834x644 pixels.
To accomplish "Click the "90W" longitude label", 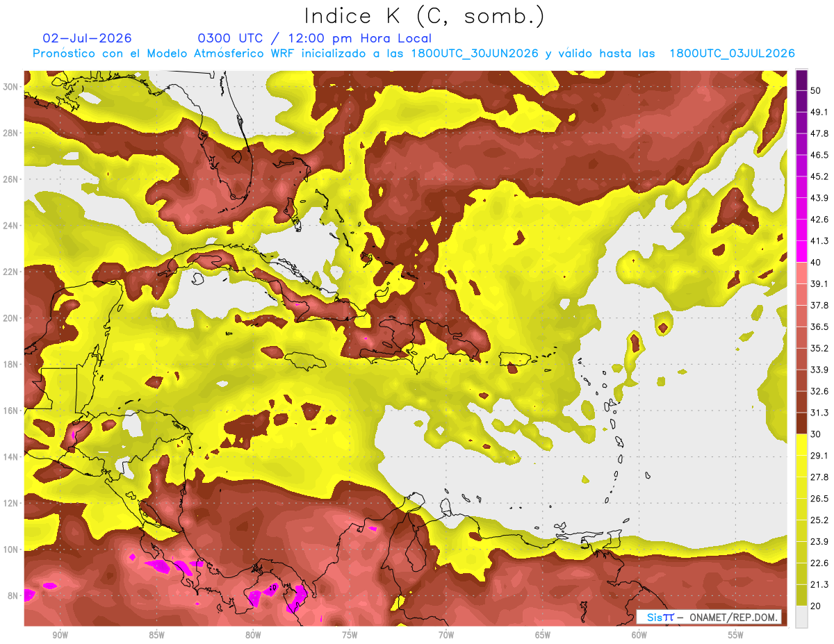I will (x=60, y=635).
